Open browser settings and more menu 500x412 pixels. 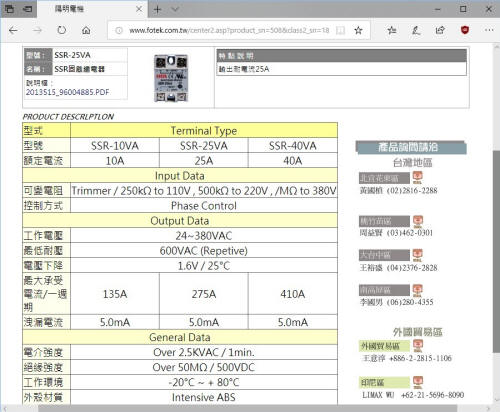coord(489,30)
